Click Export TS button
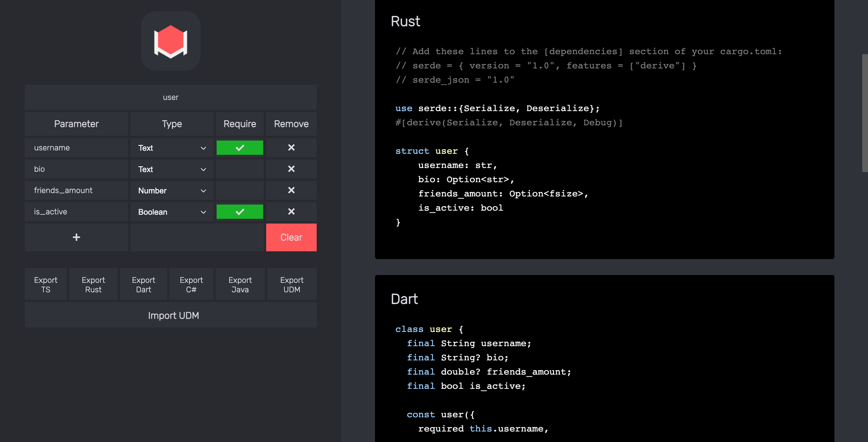This screenshot has height=442, width=868. pos(46,285)
